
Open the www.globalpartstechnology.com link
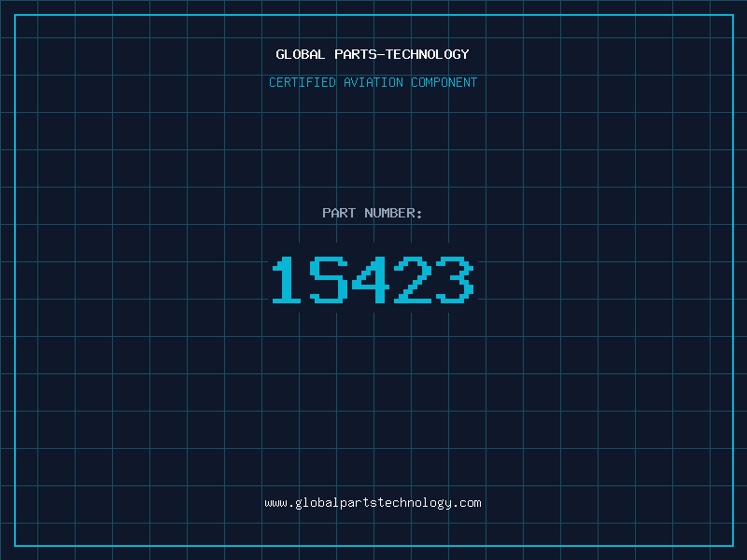click(373, 503)
